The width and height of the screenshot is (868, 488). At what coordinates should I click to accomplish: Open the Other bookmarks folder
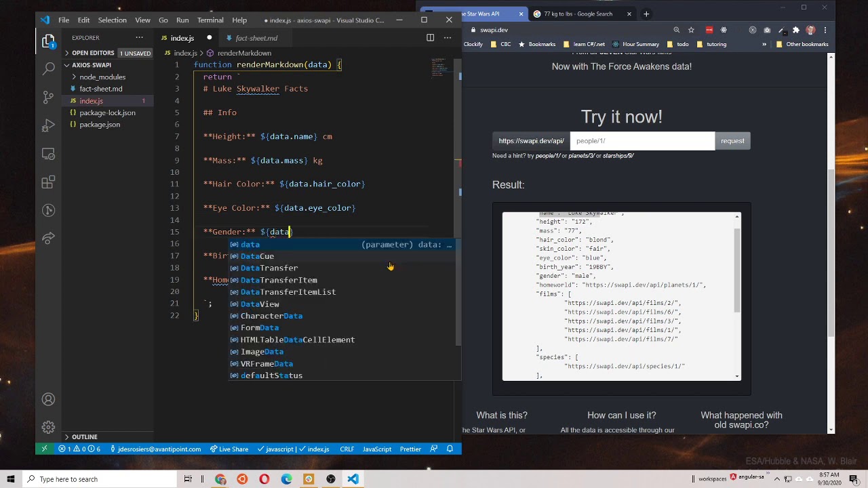coord(802,44)
